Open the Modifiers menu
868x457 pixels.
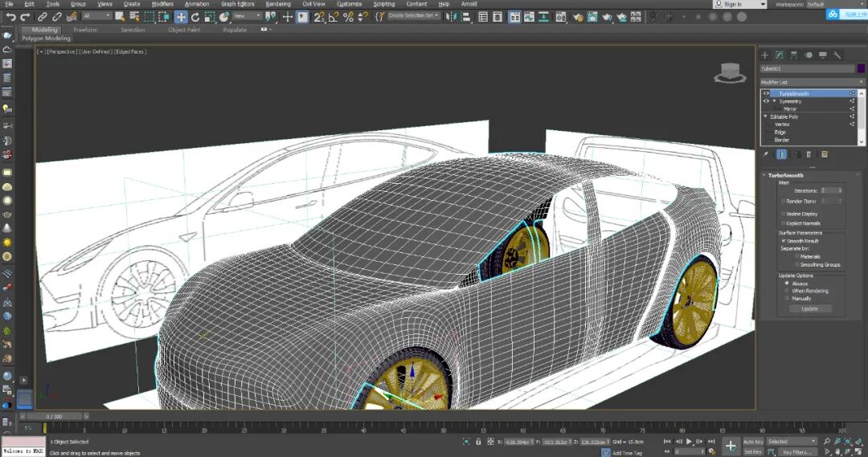coord(162,4)
